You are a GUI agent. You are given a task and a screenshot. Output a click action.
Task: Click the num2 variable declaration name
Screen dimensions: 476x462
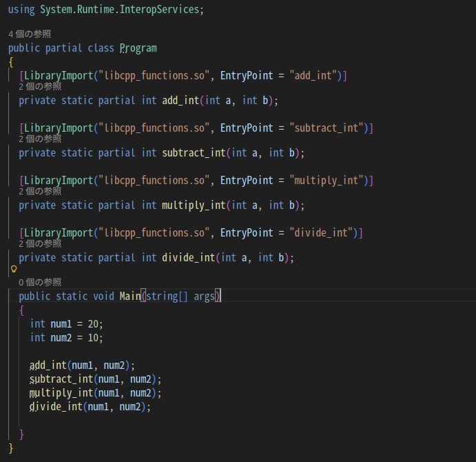(x=61, y=338)
